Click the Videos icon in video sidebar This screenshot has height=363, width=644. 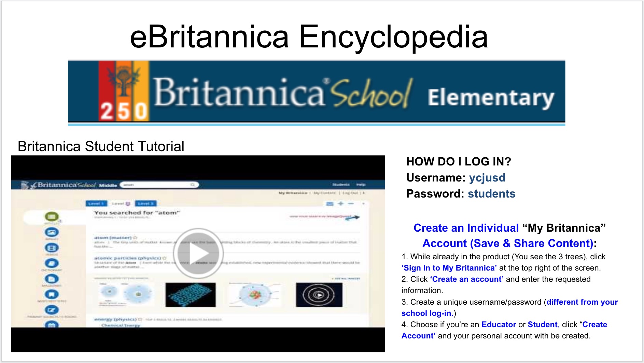tap(52, 248)
